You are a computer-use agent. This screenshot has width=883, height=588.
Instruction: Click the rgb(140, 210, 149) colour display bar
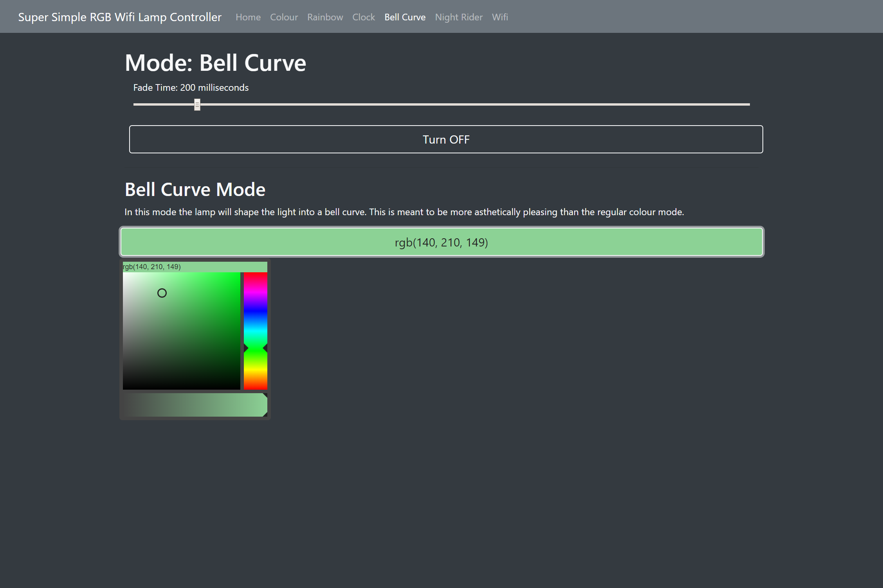click(441, 242)
